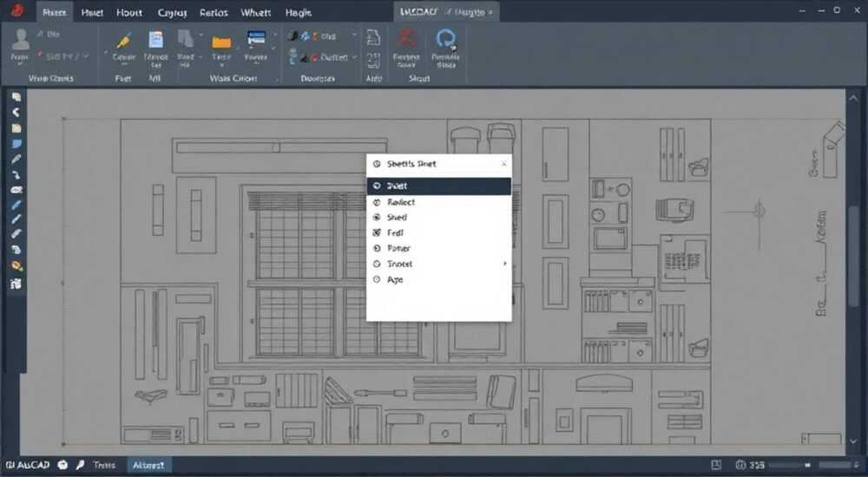The height and width of the screenshot is (477, 868).
Task: Choose highlighted 'Jnet' entry in popup menu
Action: (x=438, y=186)
